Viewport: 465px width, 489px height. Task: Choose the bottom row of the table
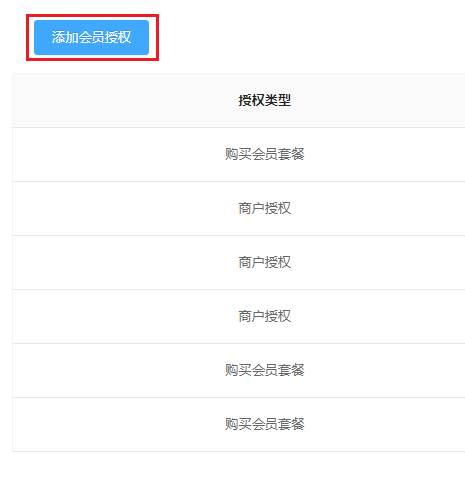(239, 425)
